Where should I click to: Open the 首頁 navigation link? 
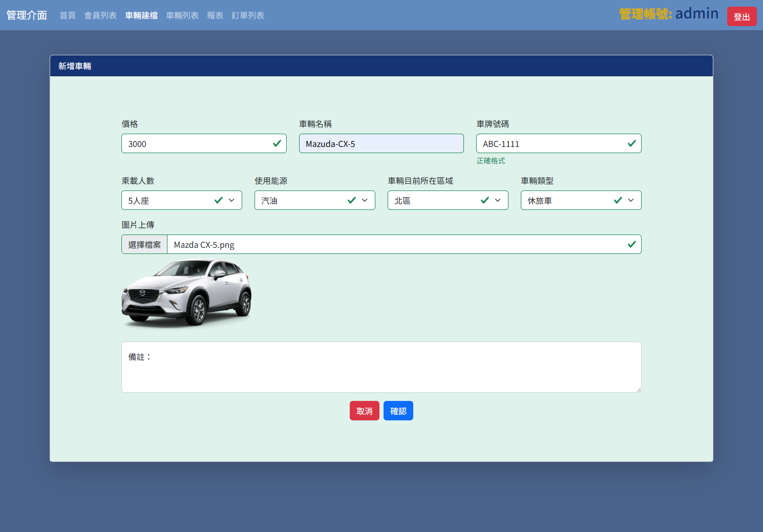(68, 15)
